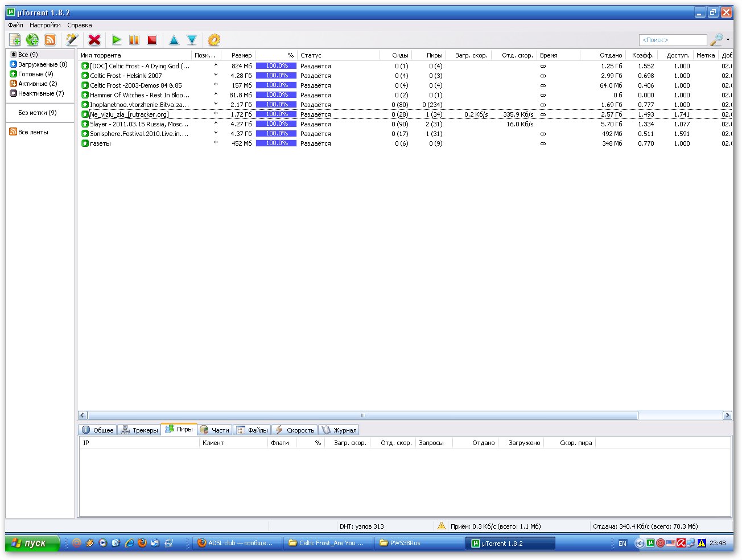The image size is (742, 560).
Task: Sort by Коэфф. column header
Action: point(642,55)
